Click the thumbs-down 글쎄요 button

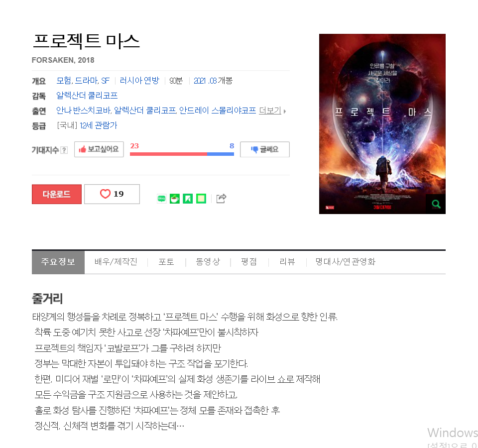pos(264,149)
